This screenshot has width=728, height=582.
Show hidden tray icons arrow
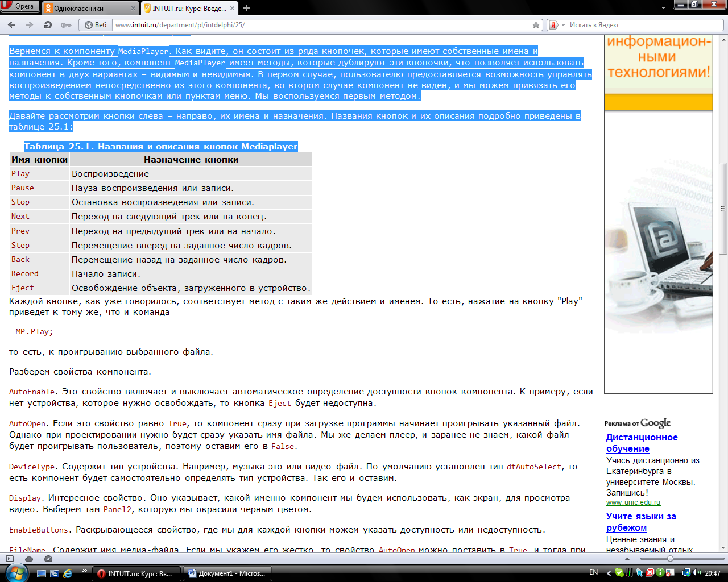coord(609,573)
